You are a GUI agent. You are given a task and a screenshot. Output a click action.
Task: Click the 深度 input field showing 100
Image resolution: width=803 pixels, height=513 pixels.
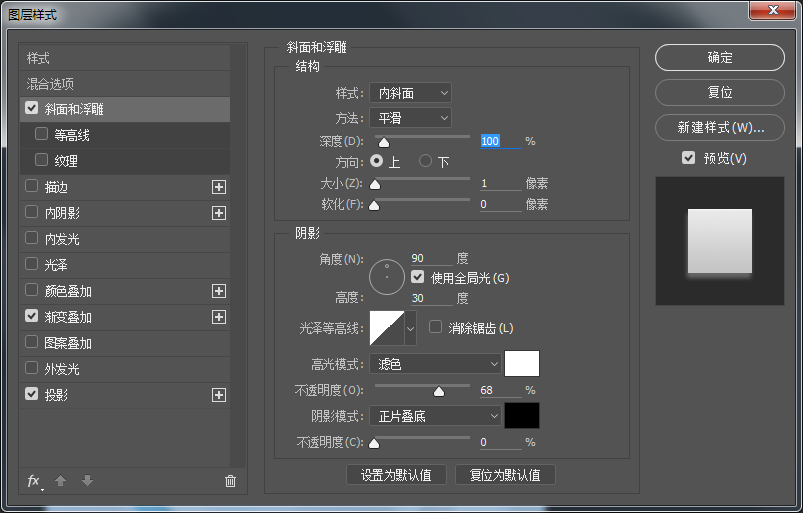(x=500, y=141)
